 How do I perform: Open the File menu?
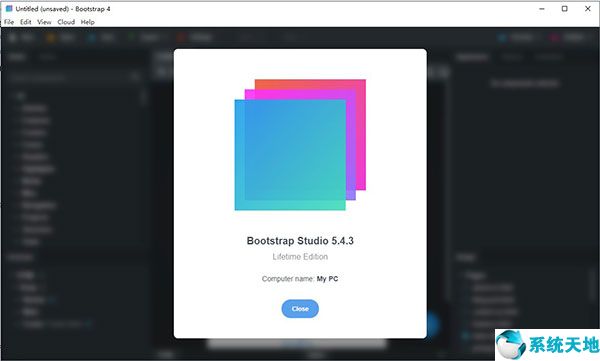tap(9, 22)
